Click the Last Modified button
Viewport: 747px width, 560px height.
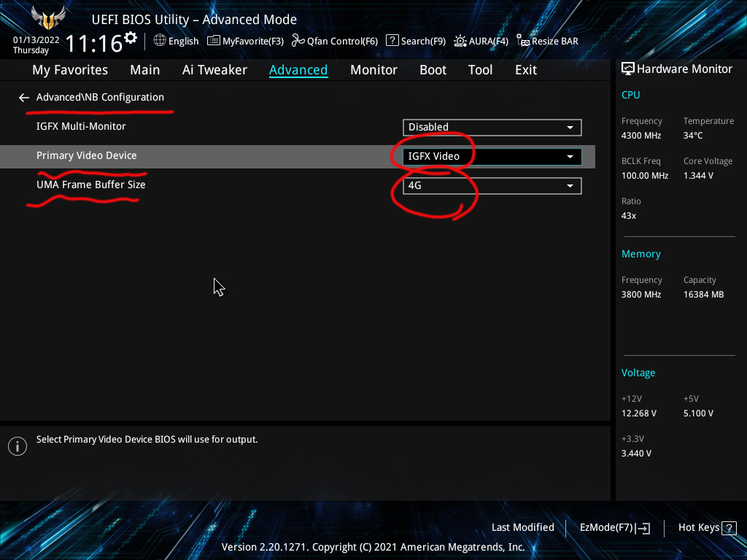[x=522, y=528]
